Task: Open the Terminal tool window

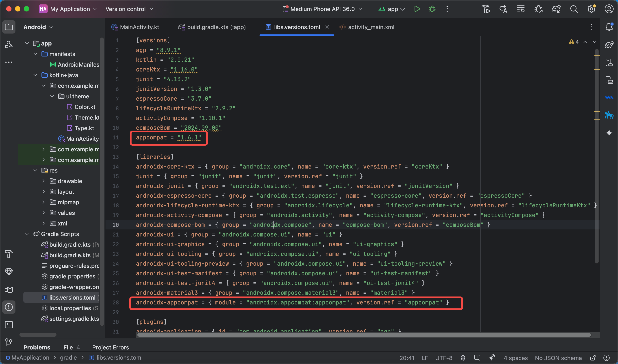Action: [9, 325]
